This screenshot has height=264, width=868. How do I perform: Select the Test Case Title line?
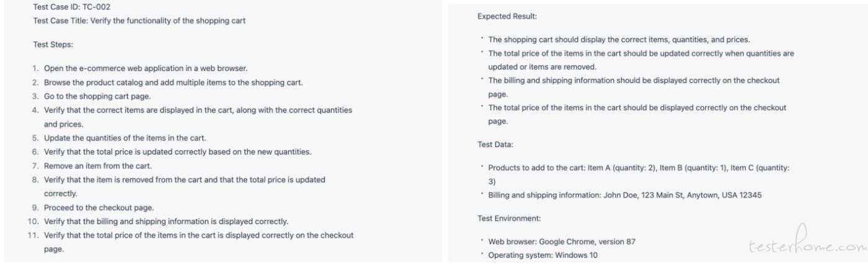(139, 20)
